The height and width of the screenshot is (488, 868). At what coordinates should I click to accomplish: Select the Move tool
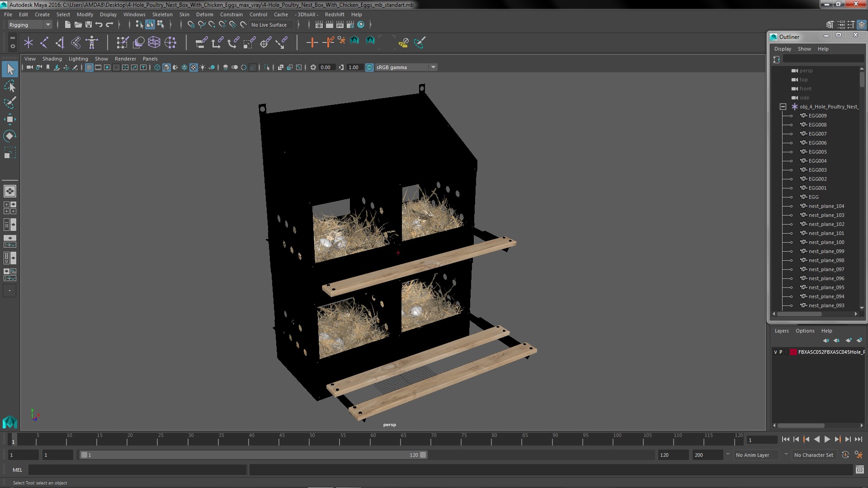[9, 119]
